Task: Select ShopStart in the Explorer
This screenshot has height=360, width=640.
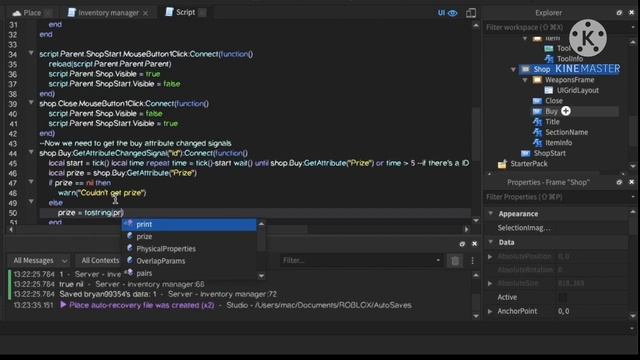Action: pyautogui.click(x=549, y=153)
